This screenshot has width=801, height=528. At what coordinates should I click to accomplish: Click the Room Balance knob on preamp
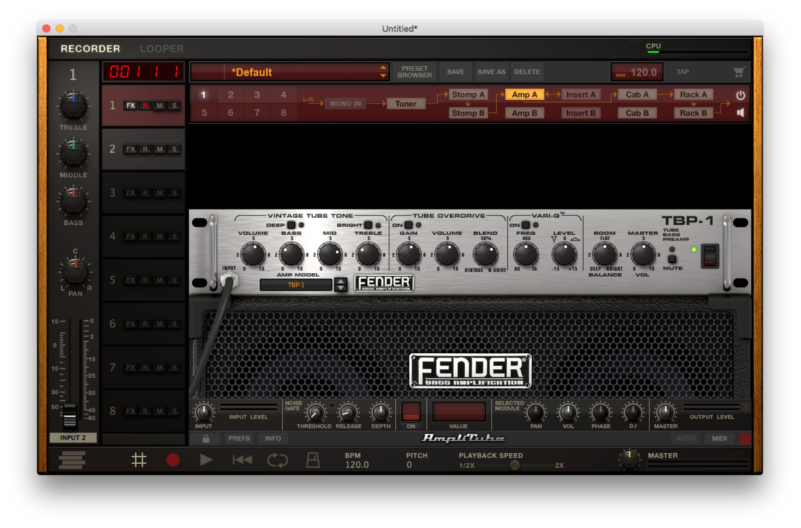(604, 254)
